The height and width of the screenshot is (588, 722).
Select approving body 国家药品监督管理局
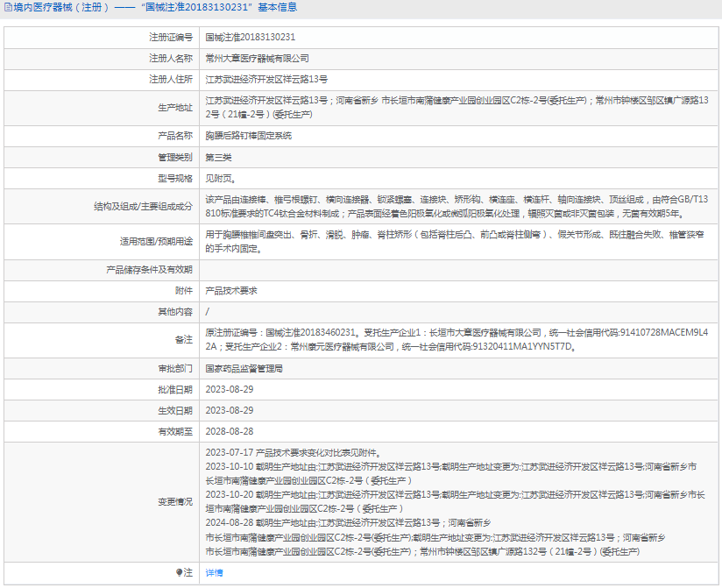(244, 368)
